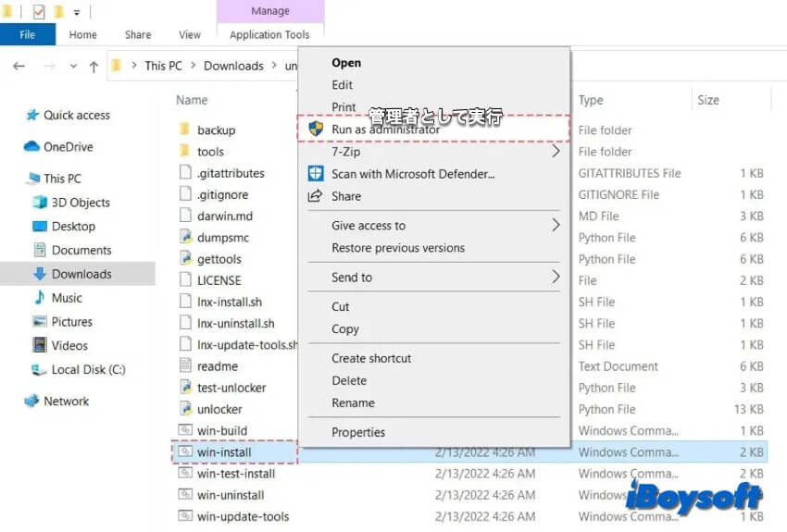The image size is (787, 532).
Task: Select This PC icon in navigation pane
Action: point(33,178)
